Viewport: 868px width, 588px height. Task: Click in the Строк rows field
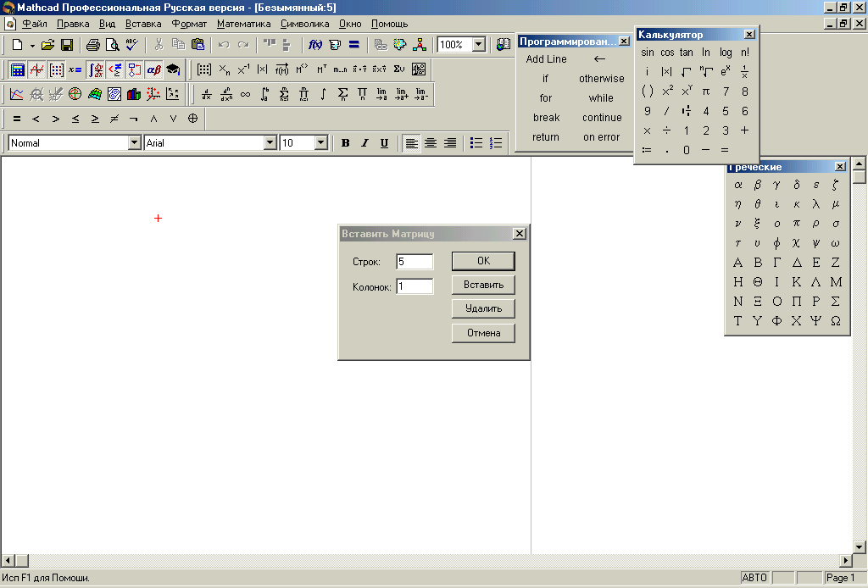pyautogui.click(x=415, y=262)
